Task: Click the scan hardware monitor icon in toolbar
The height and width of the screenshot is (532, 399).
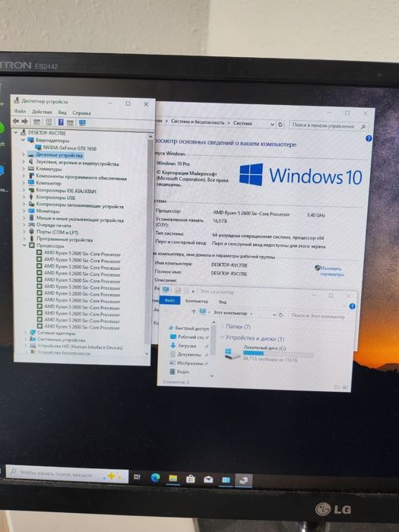Action: 82,123
